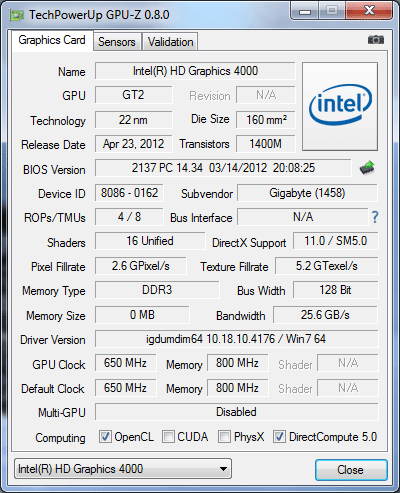Click the Bus Width 128 Bit field
This screenshot has width=400, height=493.
pyautogui.click(x=336, y=290)
